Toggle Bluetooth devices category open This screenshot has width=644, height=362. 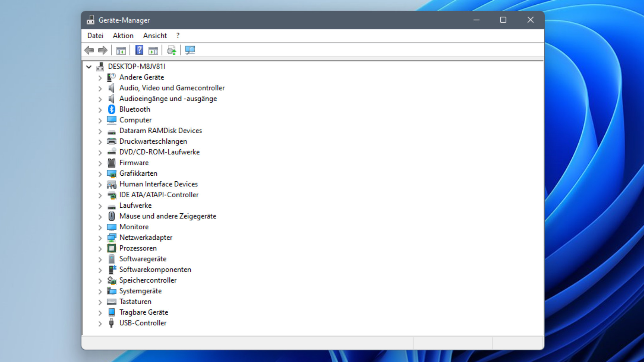99,109
